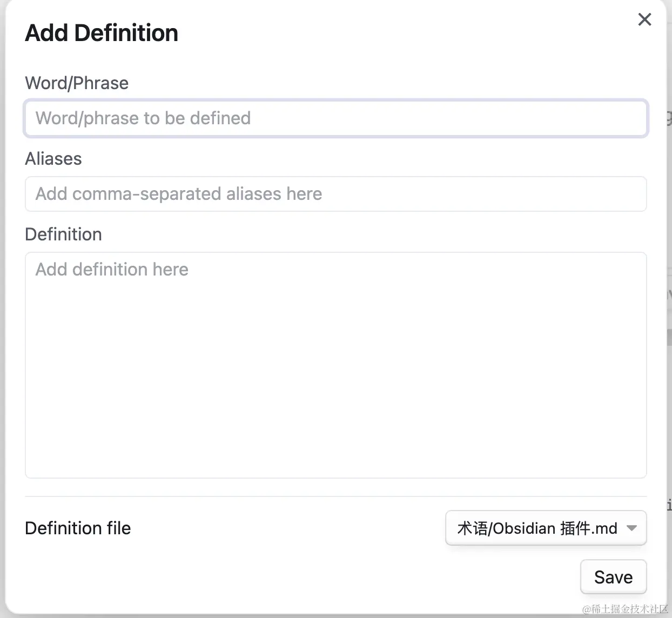This screenshot has width=672, height=618.
Task: Click the arrow beside Obsidian 插件.md
Action: coord(631,528)
